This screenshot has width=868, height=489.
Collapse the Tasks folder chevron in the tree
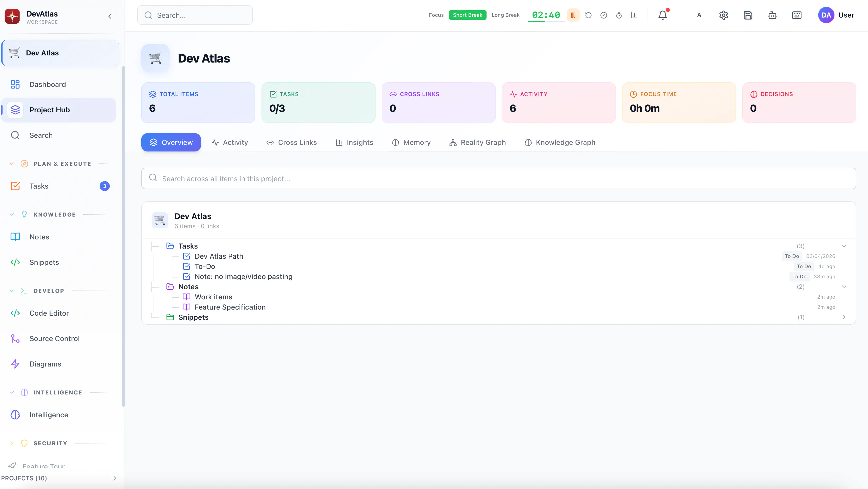844,246
